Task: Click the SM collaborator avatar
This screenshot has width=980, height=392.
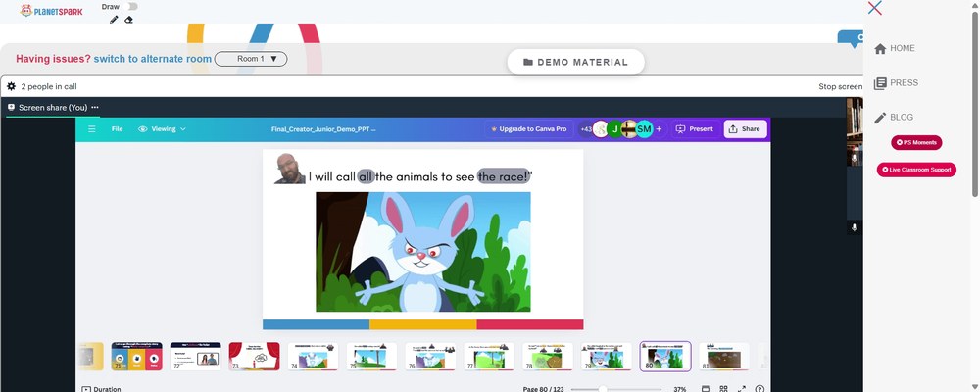Action: [x=645, y=129]
